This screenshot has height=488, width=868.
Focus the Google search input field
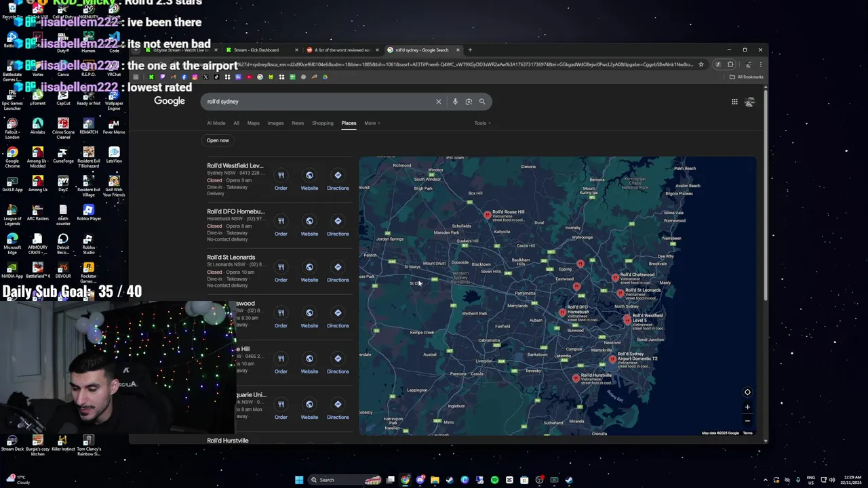(x=319, y=102)
